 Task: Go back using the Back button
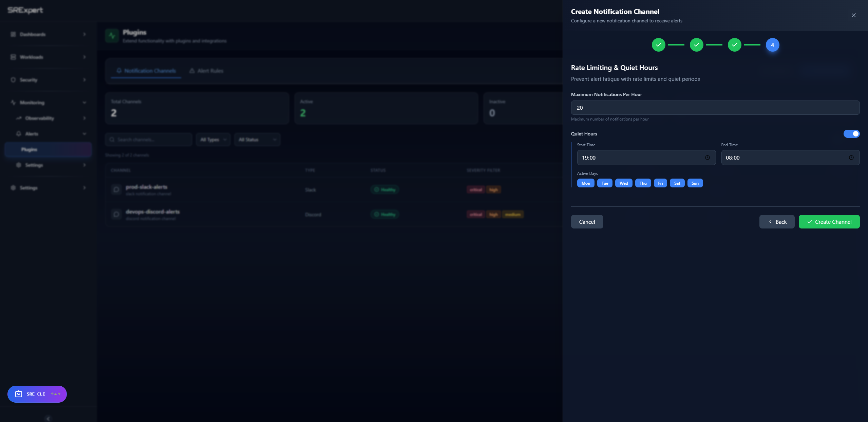[777, 222]
